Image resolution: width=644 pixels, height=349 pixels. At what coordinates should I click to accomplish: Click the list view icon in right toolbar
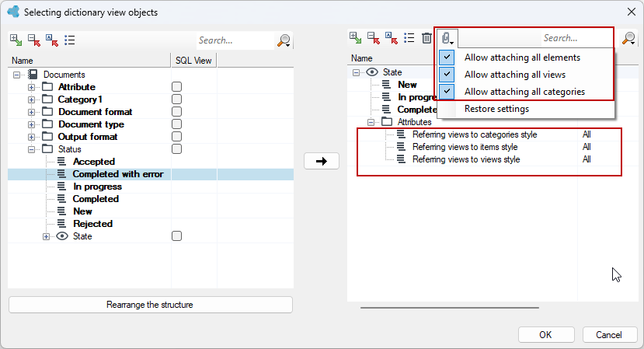click(x=409, y=38)
